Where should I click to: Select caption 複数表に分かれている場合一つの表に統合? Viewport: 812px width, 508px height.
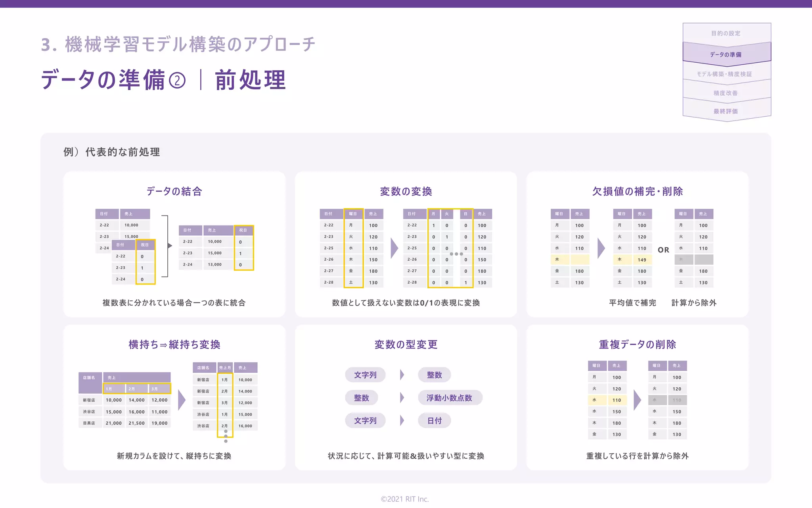click(174, 303)
